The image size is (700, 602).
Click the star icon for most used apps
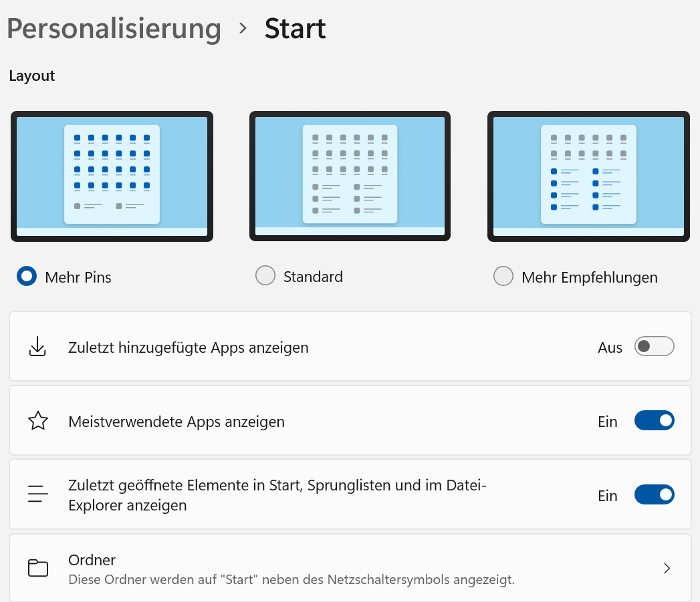pos(38,422)
